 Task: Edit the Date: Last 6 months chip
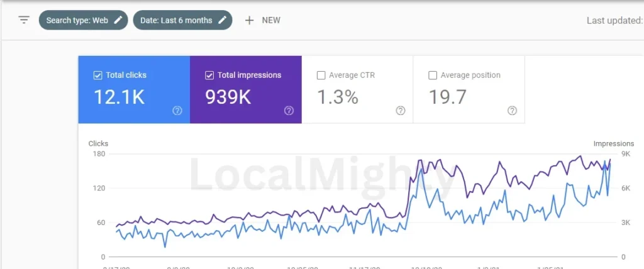tap(183, 20)
